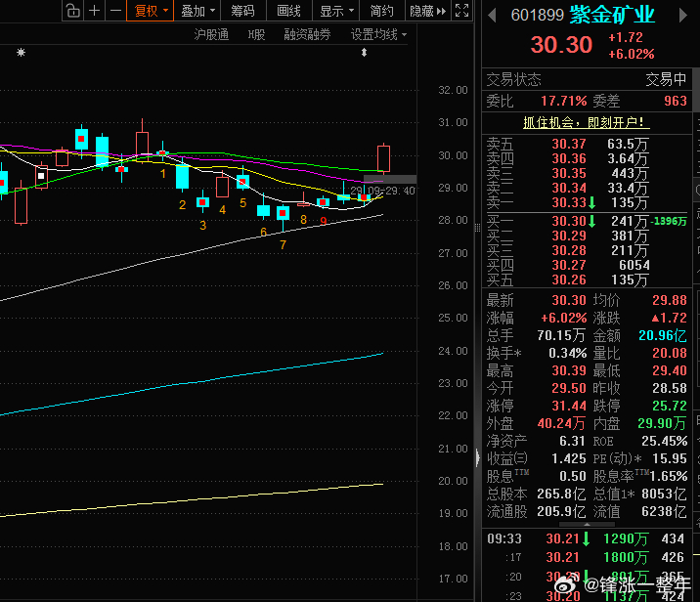
Task: Click the ROE value 25.45%
Action: point(664,442)
